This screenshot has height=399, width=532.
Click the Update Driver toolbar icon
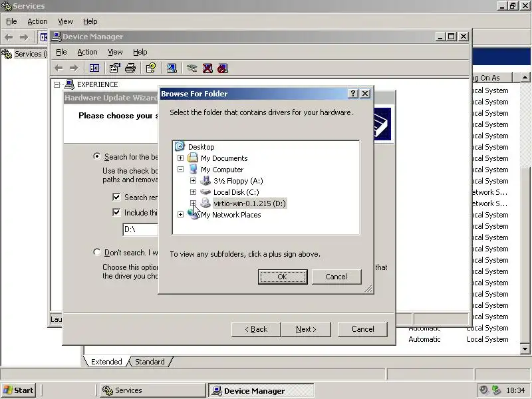(192, 68)
